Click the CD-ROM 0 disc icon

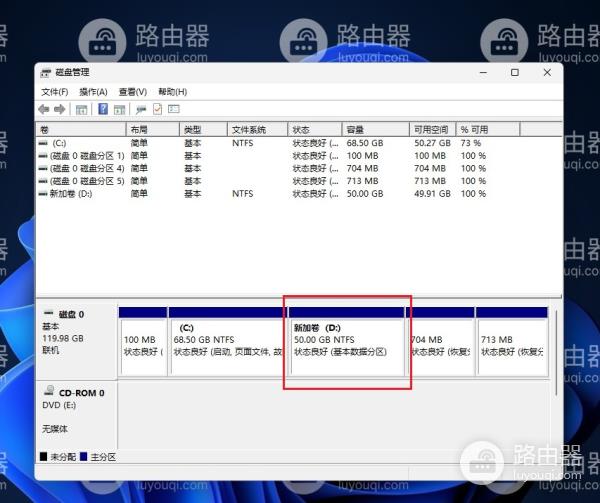[x=49, y=391]
